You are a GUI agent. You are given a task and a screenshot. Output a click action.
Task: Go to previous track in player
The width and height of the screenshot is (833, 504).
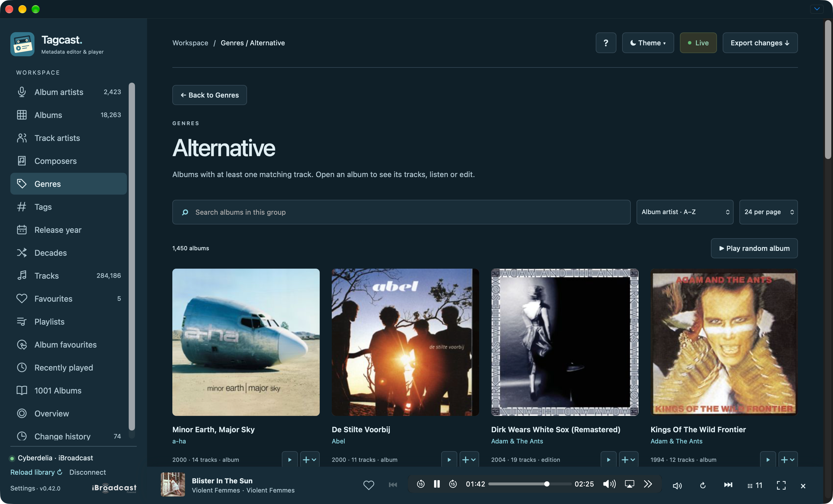tap(393, 485)
